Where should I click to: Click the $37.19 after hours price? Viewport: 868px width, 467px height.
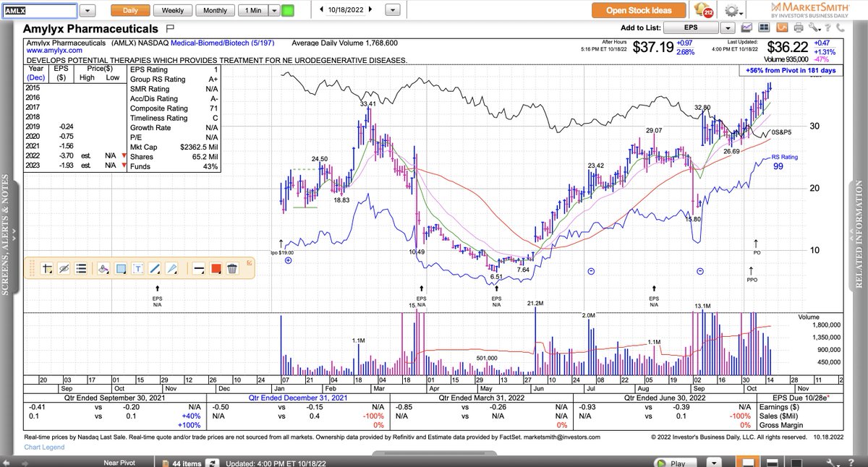(652, 47)
